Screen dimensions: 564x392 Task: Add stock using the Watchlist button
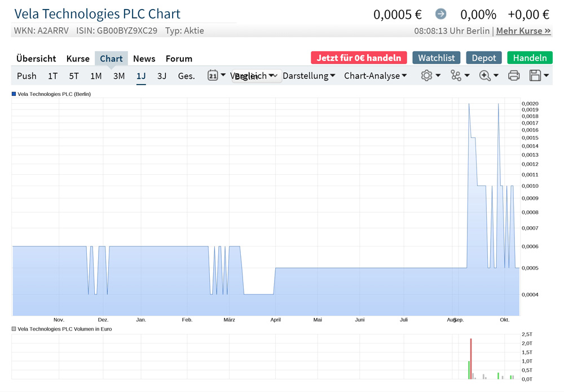(436, 58)
